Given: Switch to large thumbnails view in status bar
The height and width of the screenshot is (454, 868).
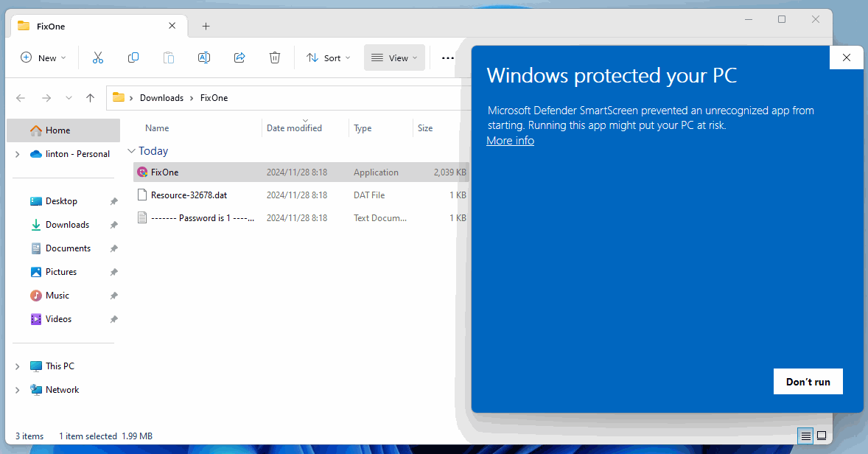Looking at the screenshot, I should [x=822, y=436].
